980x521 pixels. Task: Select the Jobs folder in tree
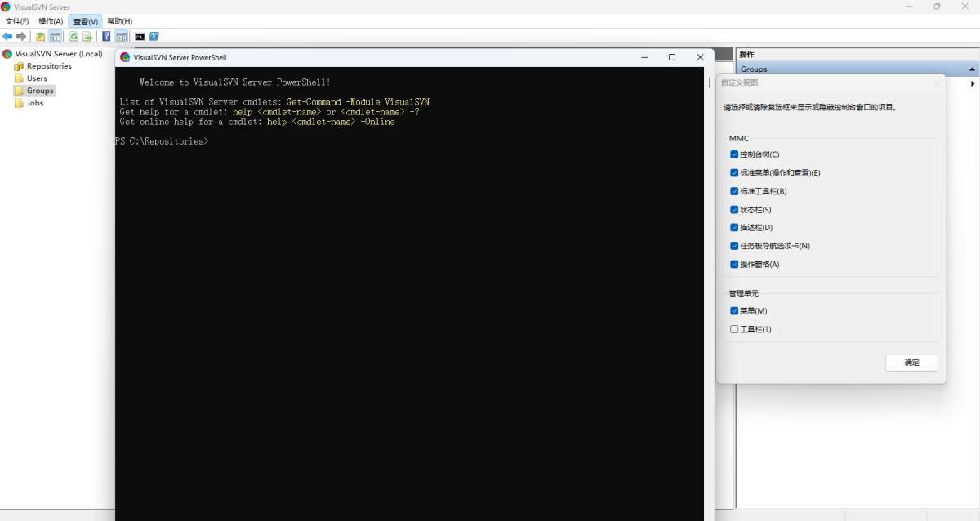pyautogui.click(x=35, y=103)
